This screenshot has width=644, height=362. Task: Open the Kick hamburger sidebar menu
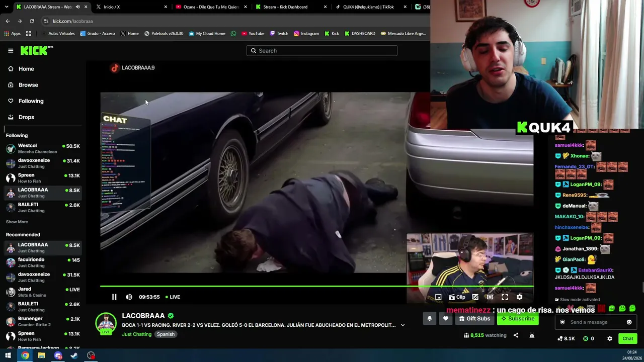11,51
